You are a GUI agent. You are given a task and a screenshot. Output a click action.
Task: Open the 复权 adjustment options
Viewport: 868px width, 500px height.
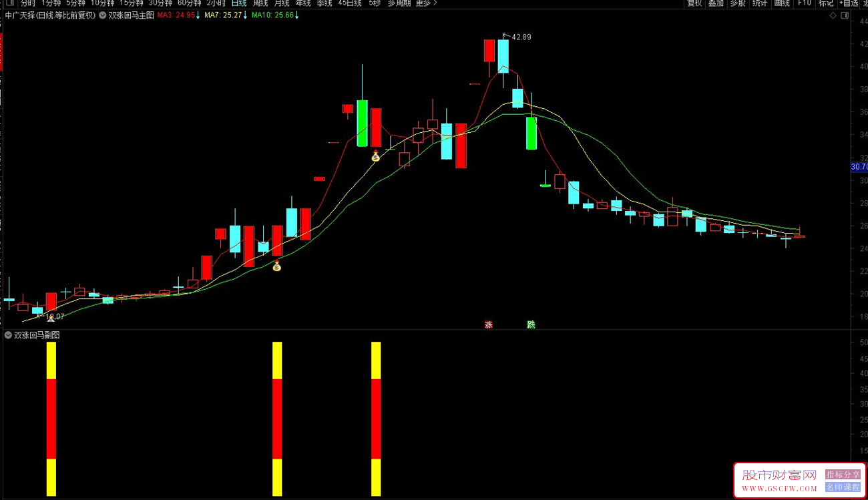coord(694,3)
